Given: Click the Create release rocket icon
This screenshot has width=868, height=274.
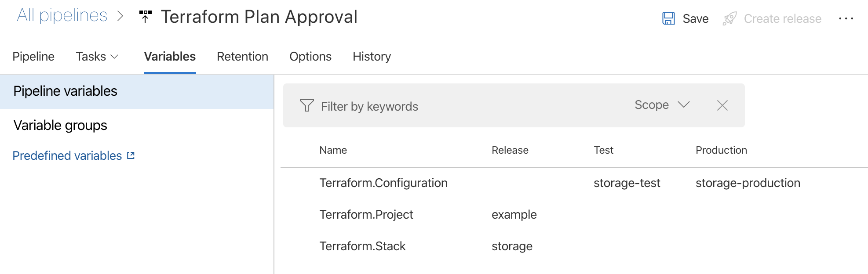Looking at the screenshot, I should tap(729, 18).
